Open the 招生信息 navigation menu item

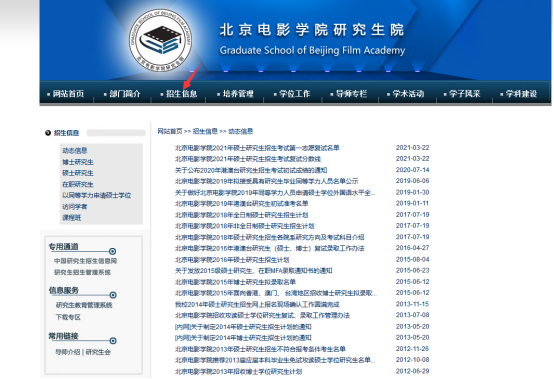coord(182,94)
